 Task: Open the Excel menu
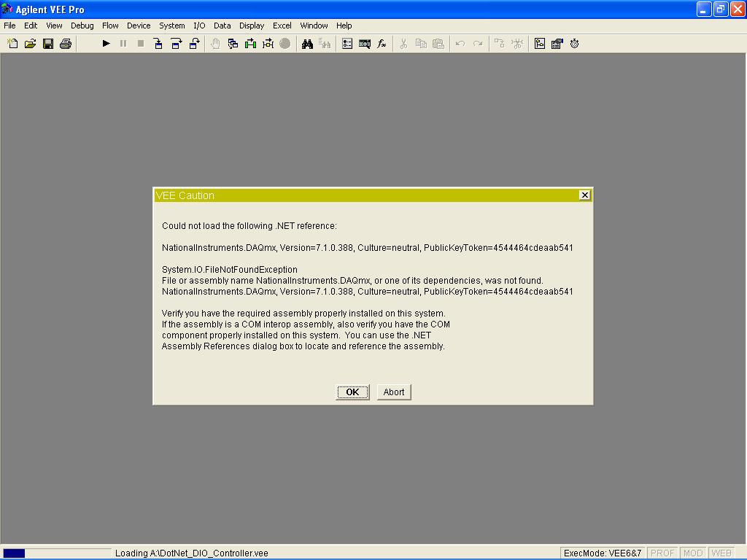click(282, 26)
